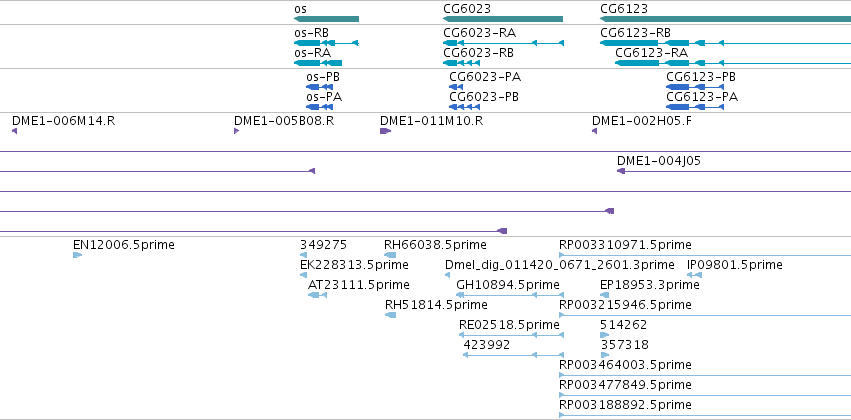851x420 pixels.
Task: Click the CG6123-PB protein glyph
Action: click(x=695, y=87)
